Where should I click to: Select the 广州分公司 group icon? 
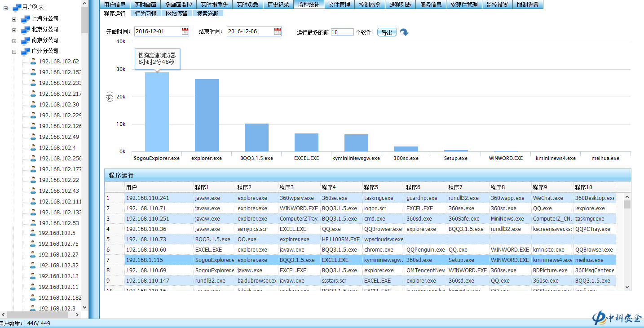pyautogui.click(x=26, y=51)
